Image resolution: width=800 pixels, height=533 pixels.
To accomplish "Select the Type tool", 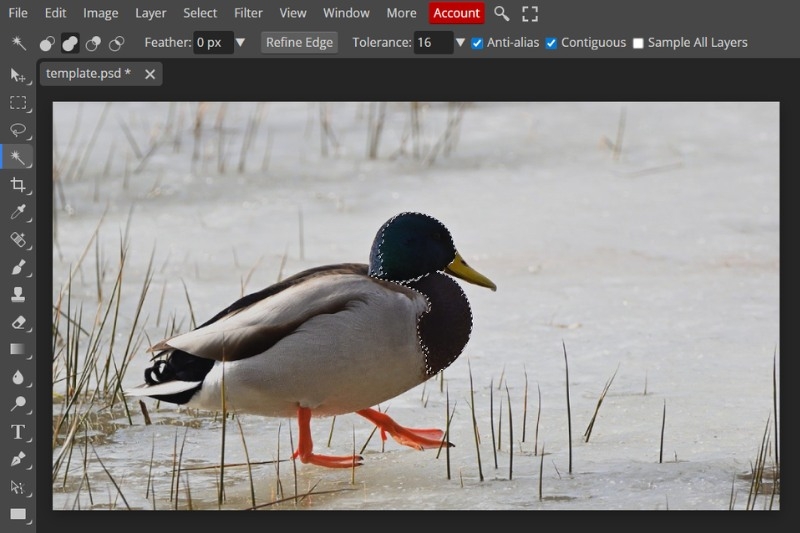I will [18, 432].
